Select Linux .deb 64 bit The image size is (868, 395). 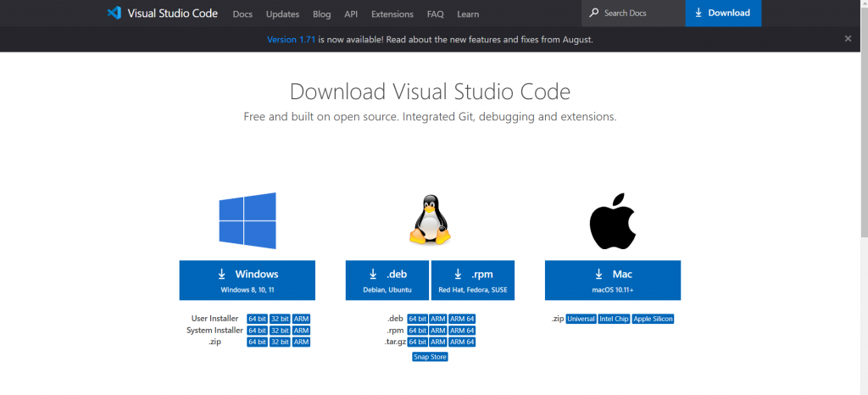(x=417, y=319)
